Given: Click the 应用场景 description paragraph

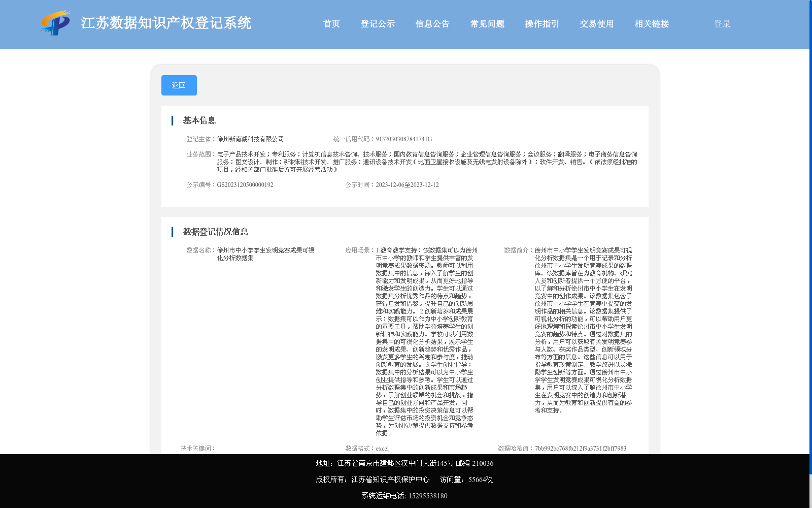Looking at the screenshot, I should (x=426, y=342).
